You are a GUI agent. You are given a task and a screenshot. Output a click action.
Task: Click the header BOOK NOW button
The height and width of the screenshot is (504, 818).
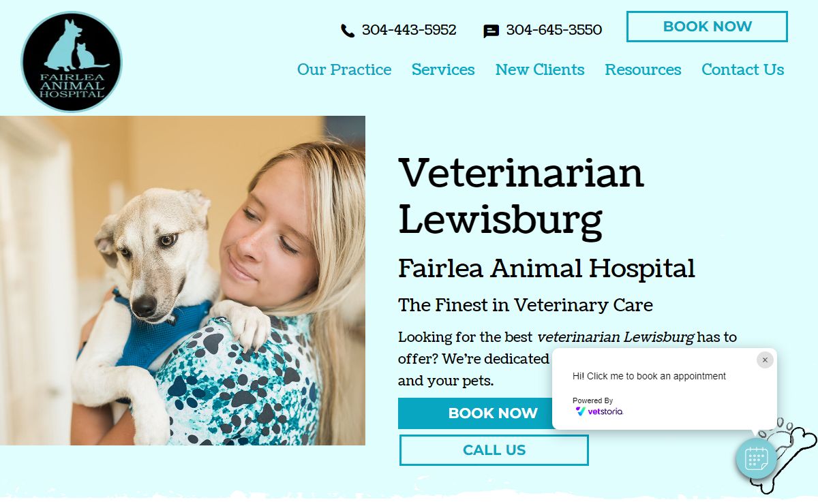(707, 27)
